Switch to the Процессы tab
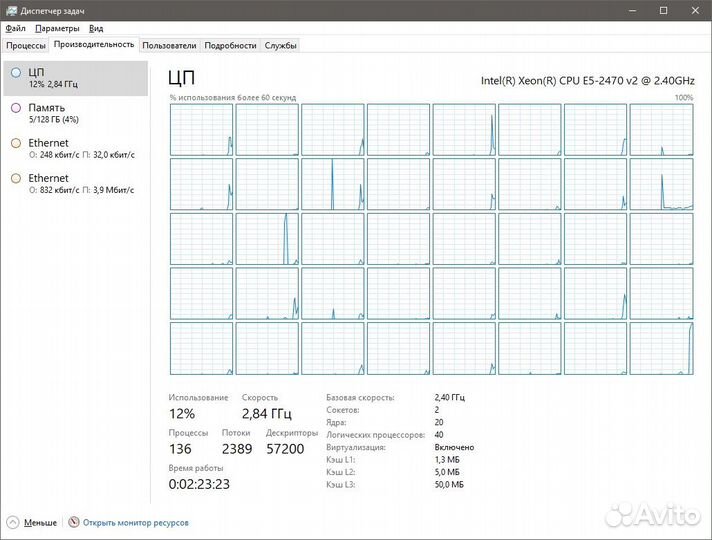 26,45
